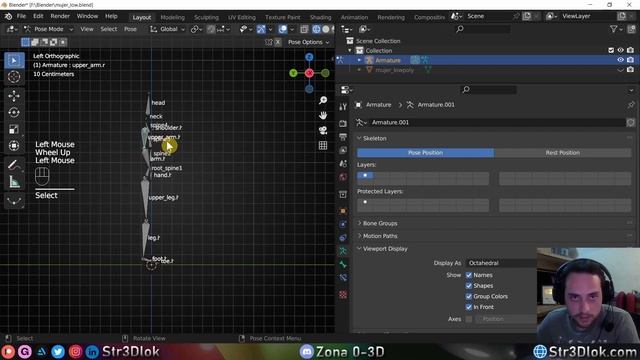
Task: Open Display As Octahedral dropdown
Action: (x=501, y=263)
